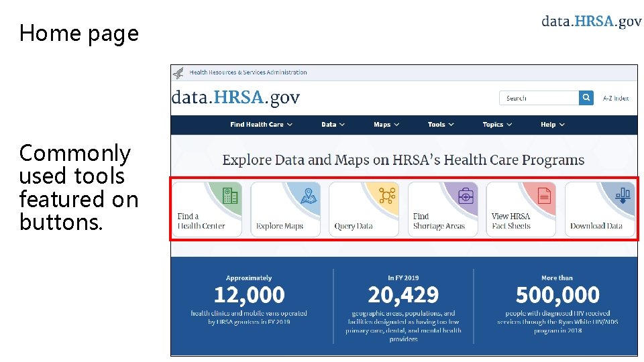Select the Query Data button label
Viewport: 644px width, 362px height.
click(x=354, y=226)
